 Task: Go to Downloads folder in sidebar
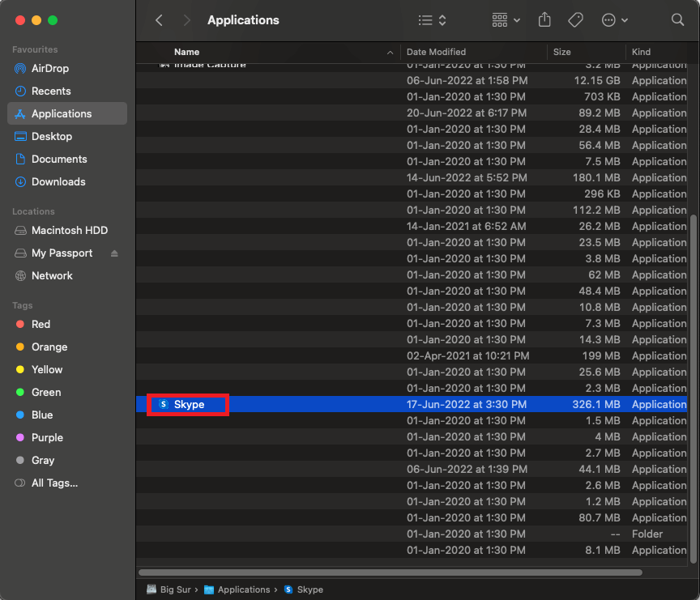(x=58, y=181)
